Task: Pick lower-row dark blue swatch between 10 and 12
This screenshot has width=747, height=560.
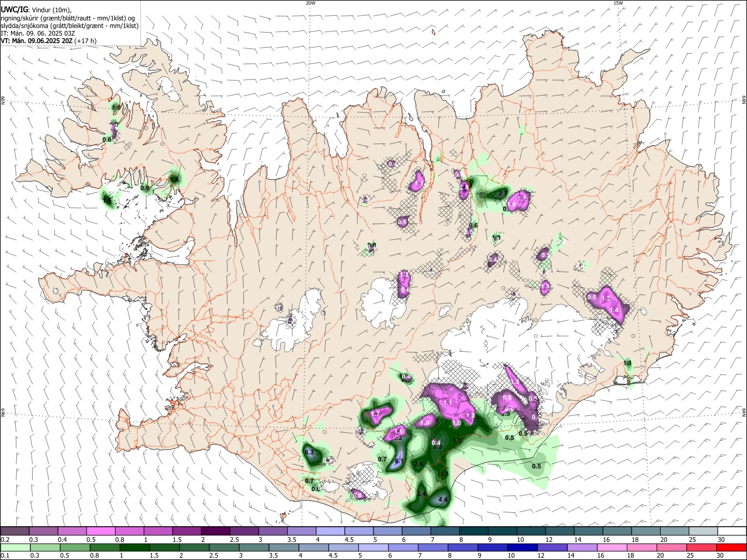Action: coord(523,547)
